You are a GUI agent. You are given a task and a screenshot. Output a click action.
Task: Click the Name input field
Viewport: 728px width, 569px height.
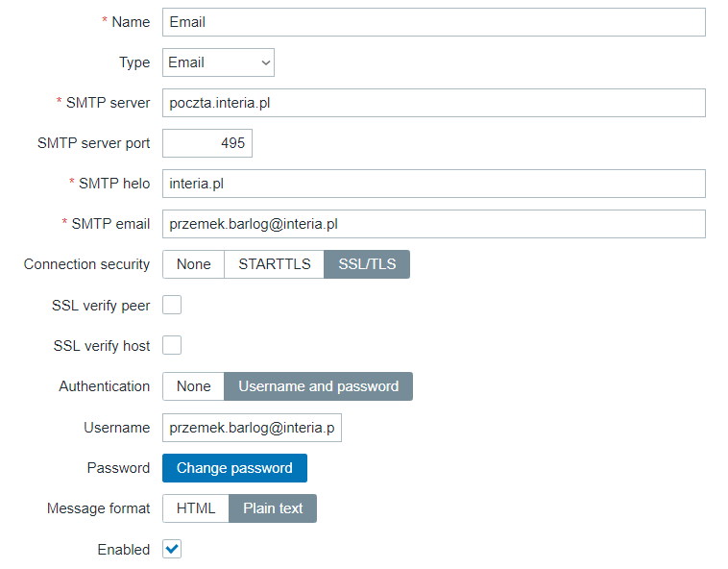433,22
